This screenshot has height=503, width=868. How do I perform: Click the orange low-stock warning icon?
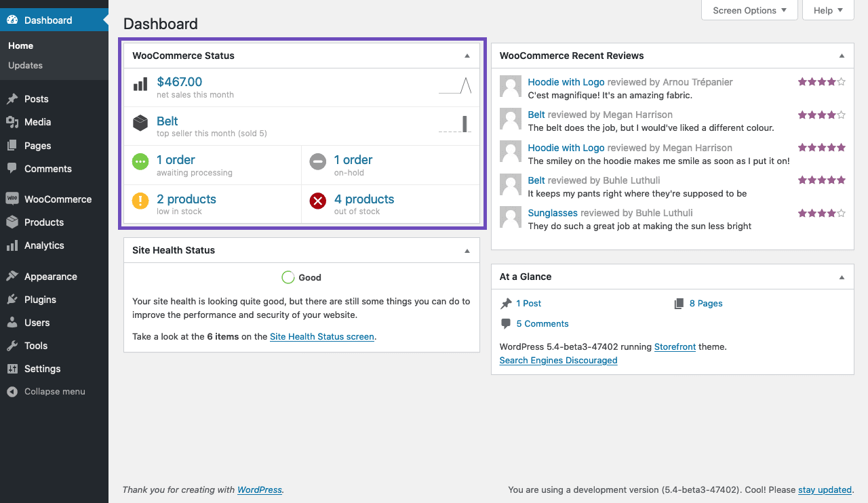click(140, 201)
